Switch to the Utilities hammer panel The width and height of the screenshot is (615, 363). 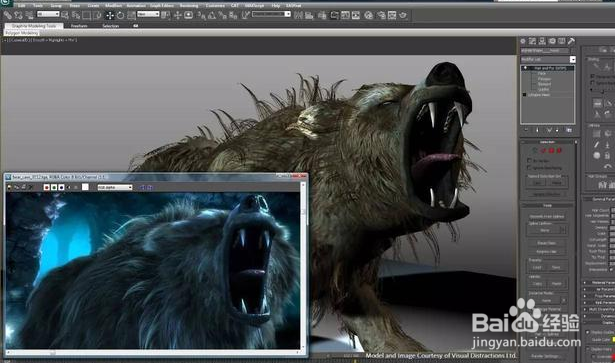[571, 41]
